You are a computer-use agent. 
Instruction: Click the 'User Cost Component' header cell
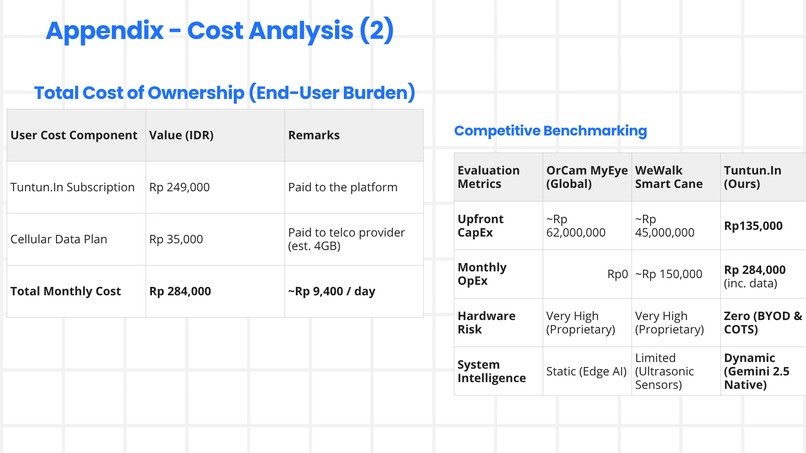tap(76, 135)
